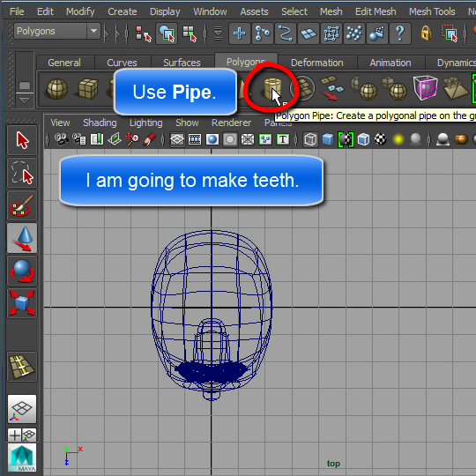Create a polygon sphere from the shelf
The image size is (476, 476).
(57, 89)
